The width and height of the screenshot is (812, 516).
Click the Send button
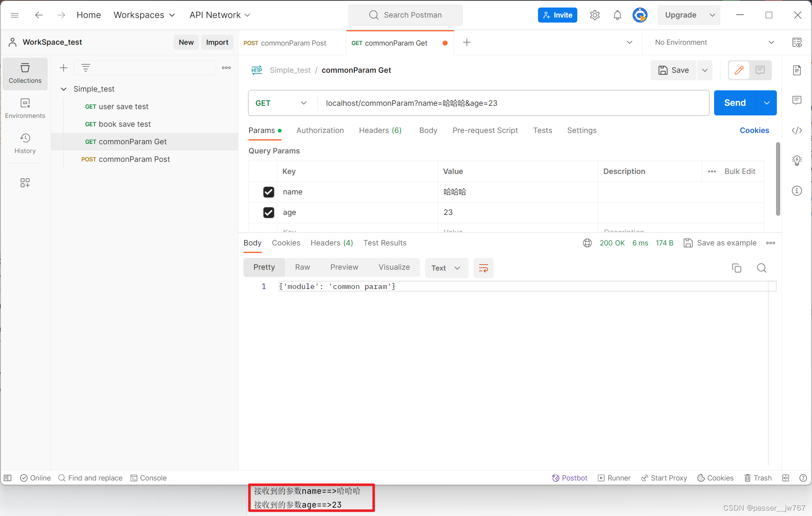point(735,103)
